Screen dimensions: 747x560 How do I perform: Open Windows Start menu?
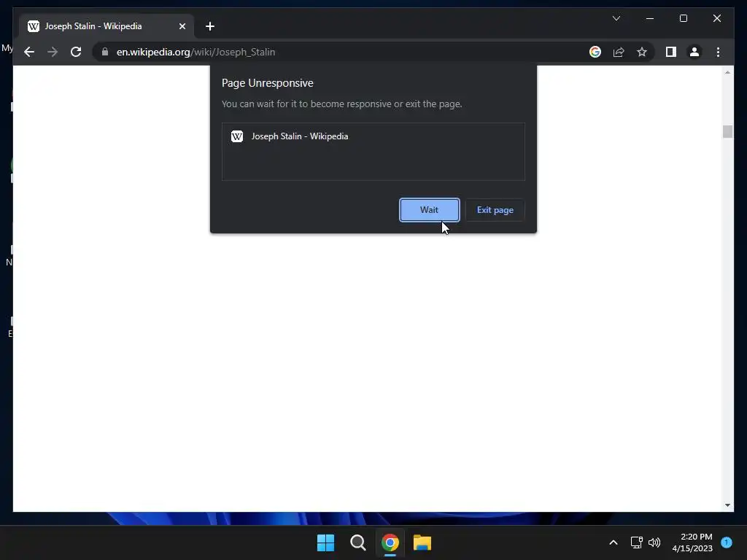pos(326,542)
